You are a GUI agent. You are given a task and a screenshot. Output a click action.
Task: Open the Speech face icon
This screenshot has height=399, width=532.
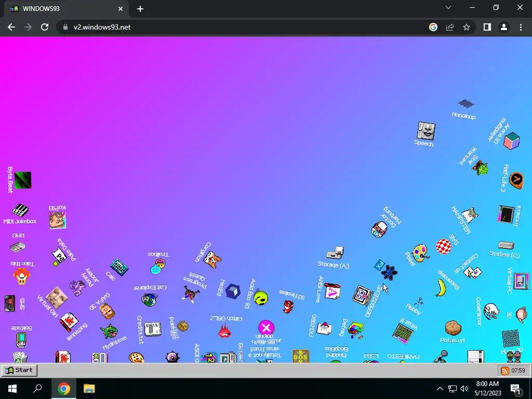click(x=426, y=131)
